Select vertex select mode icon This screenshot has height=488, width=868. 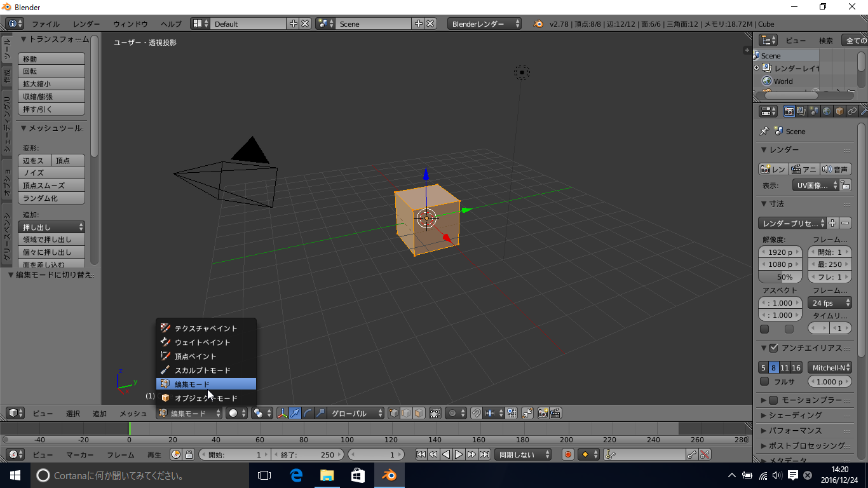(x=394, y=413)
